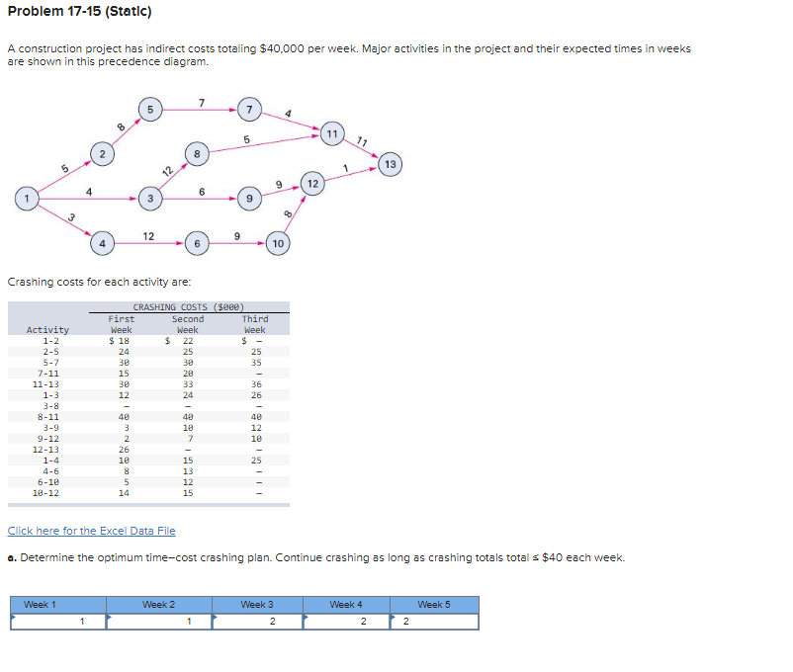Click the 'CRASHING COSTS ($000)' table header
This screenshot has height=672, width=793.
(x=189, y=307)
